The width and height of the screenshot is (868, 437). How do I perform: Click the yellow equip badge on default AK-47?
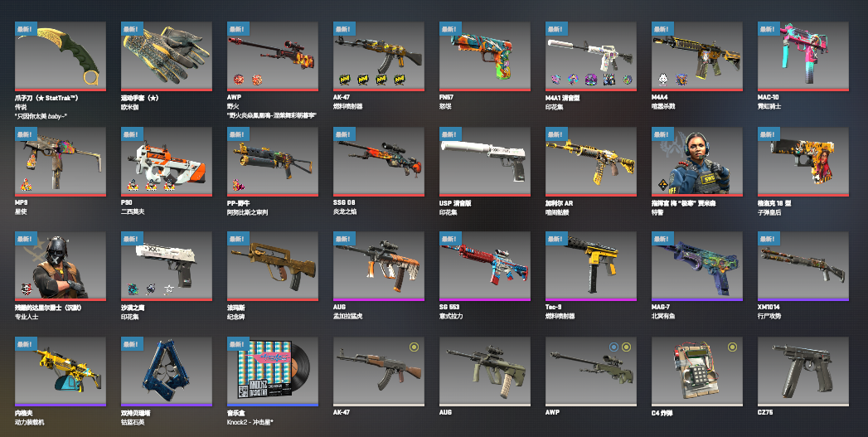[414, 347]
